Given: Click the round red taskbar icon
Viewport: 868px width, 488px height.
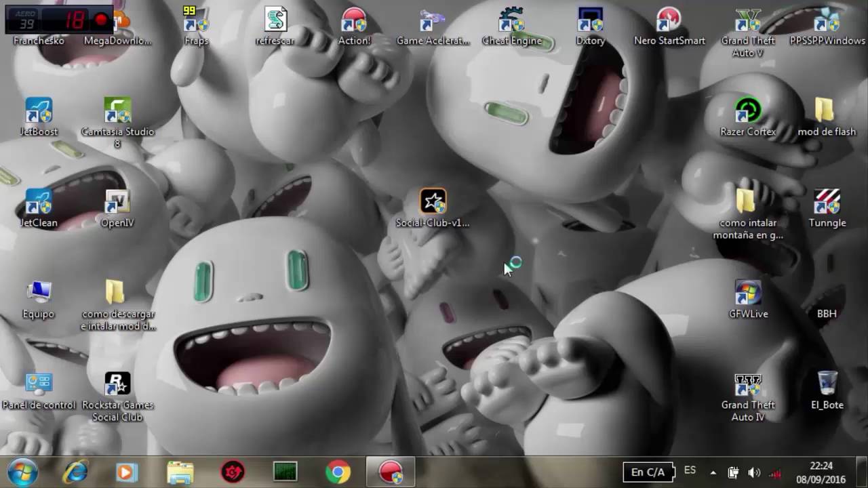Looking at the screenshot, I should 233,472.
